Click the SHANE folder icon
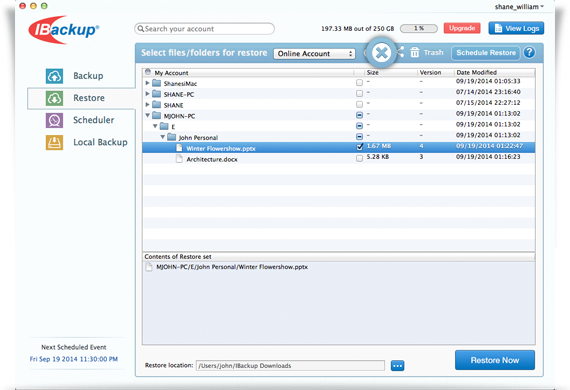This screenshot has width=570, height=390. 157,105
